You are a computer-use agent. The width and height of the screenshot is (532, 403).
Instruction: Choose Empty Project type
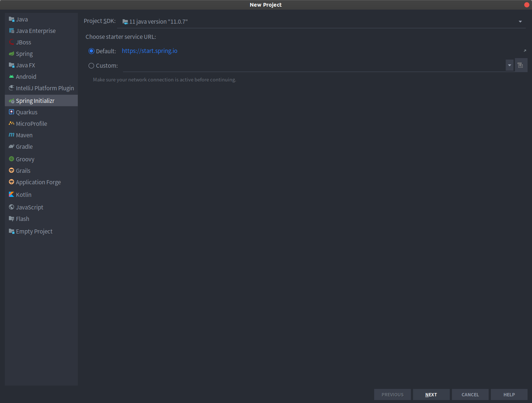(x=41, y=231)
